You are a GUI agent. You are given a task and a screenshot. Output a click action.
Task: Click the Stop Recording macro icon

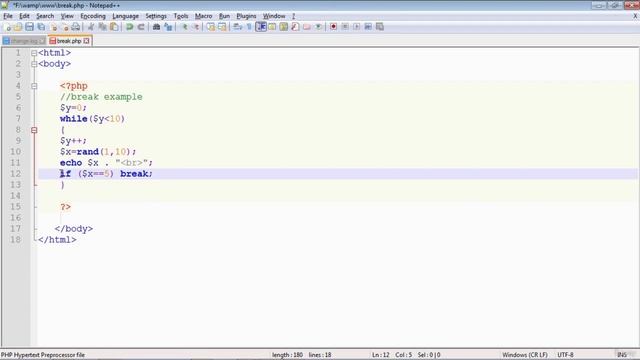tap(345, 27)
